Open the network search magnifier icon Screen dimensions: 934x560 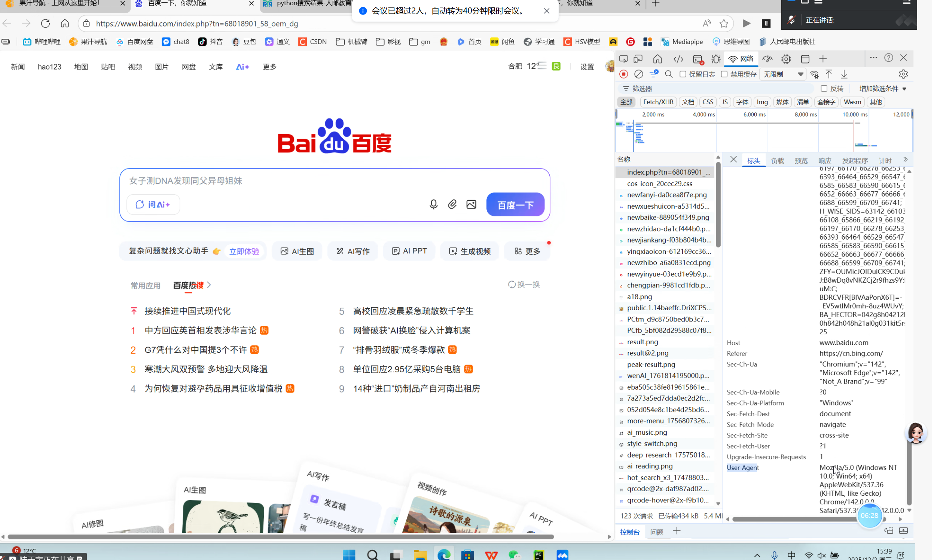(x=669, y=74)
